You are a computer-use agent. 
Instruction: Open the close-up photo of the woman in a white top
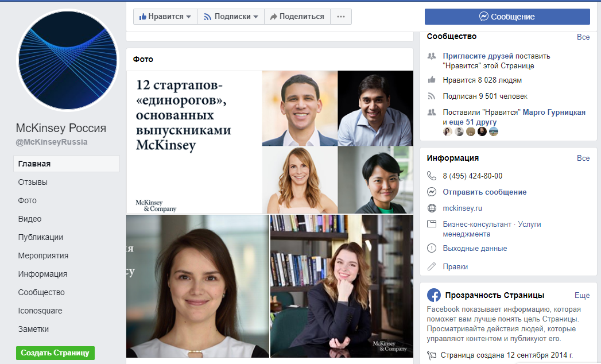tap(198, 286)
